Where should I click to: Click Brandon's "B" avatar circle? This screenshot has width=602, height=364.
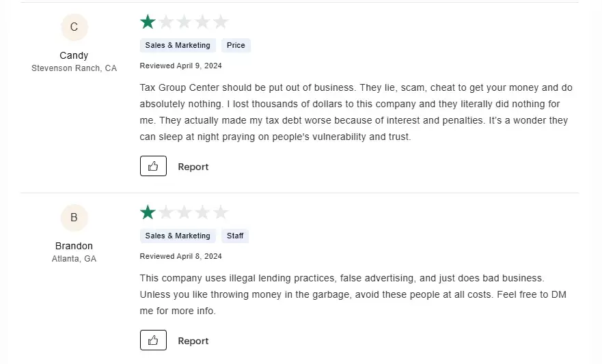coord(74,218)
